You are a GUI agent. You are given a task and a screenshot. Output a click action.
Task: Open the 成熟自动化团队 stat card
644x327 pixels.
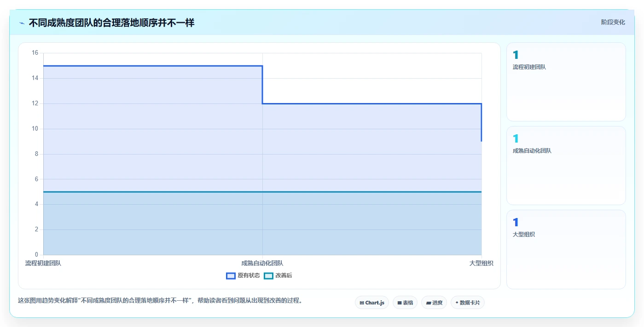[x=566, y=166]
